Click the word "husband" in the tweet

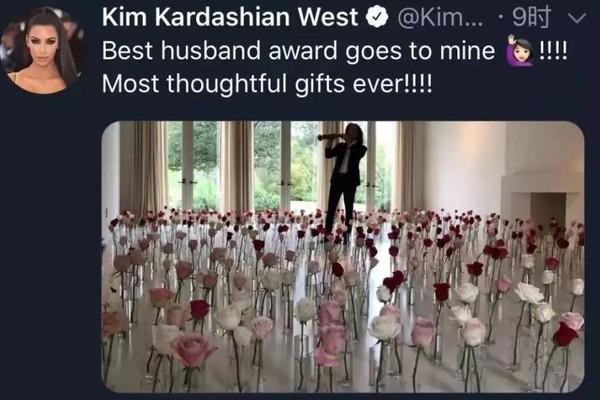[x=211, y=50]
